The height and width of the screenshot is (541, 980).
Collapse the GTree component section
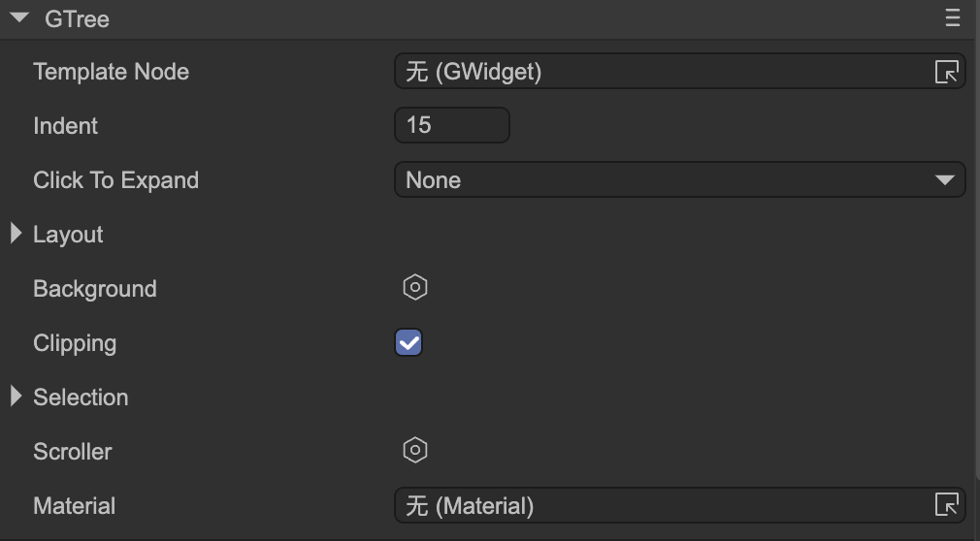click(19, 18)
